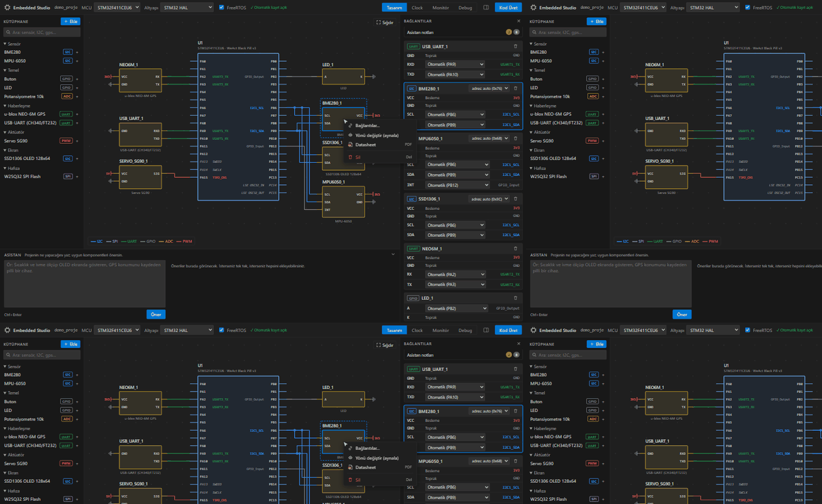The width and height of the screenshot is (822, 504).
Task: Click Sığdır fit-to-view icon in upper-left window
Action: [379, 22]
